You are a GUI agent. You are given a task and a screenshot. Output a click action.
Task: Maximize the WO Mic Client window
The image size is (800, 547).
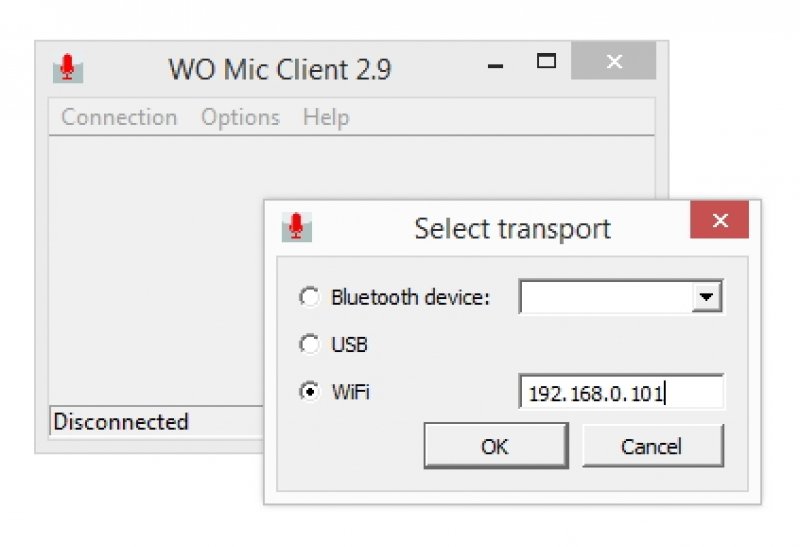(x=545, y=62)
